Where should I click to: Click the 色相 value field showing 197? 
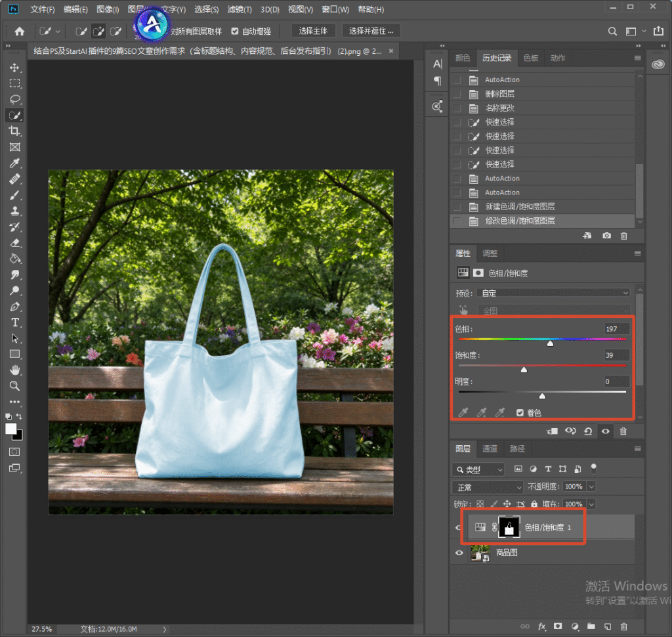pos(617,329)
